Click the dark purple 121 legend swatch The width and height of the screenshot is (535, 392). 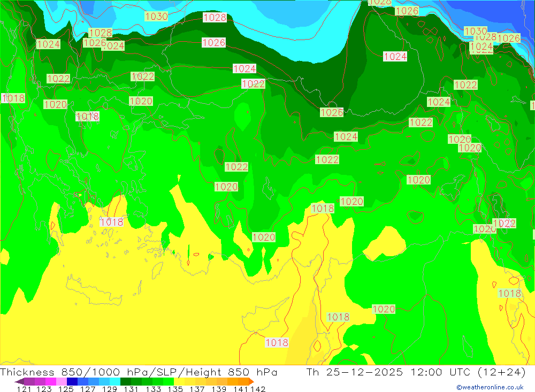coord(20,381)
